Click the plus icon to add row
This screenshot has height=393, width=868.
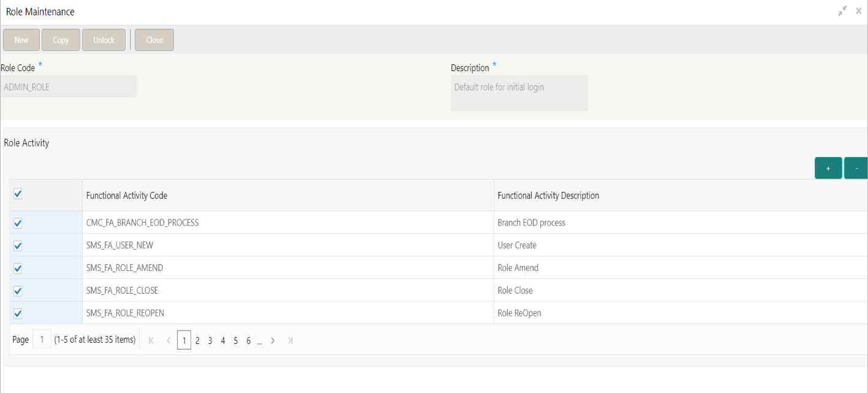(828, 168)
